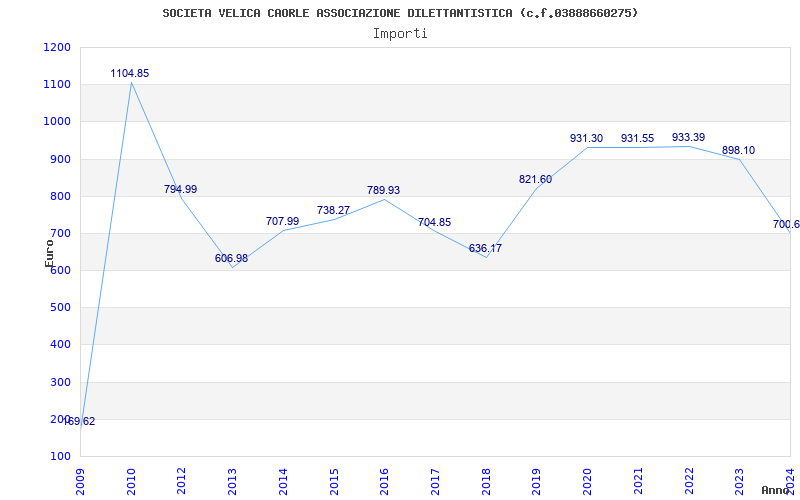The height and width of the screenshot is (500, 800).
Task: Select the 931.55 data label
Action: (637, 138)
